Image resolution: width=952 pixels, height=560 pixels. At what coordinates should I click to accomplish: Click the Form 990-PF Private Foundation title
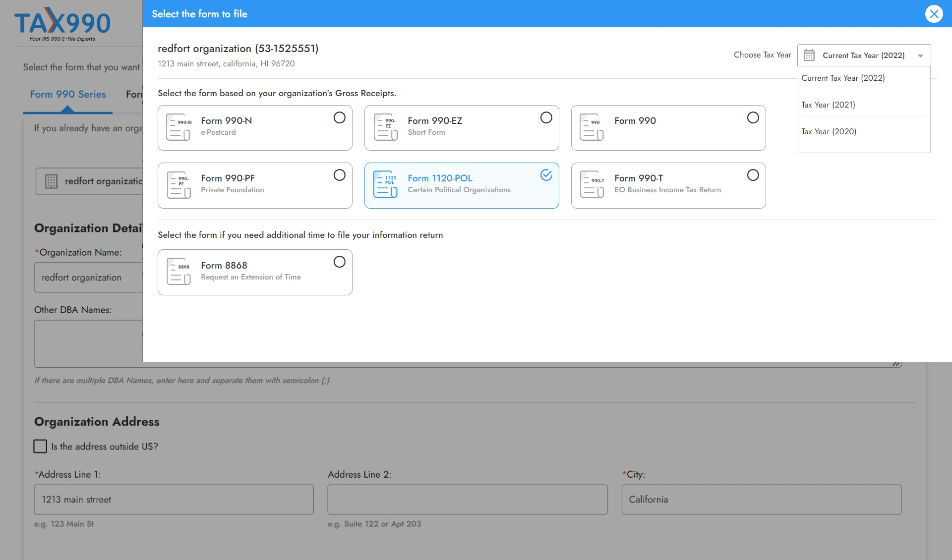coord(228,178)
